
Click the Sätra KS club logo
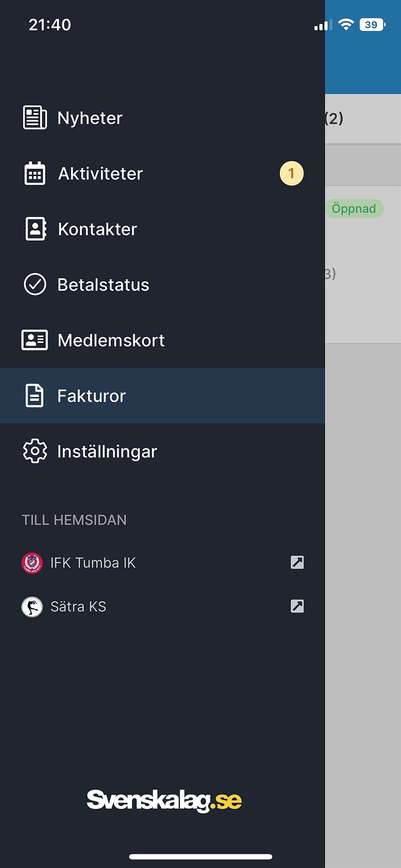click(x=32, y=607)
